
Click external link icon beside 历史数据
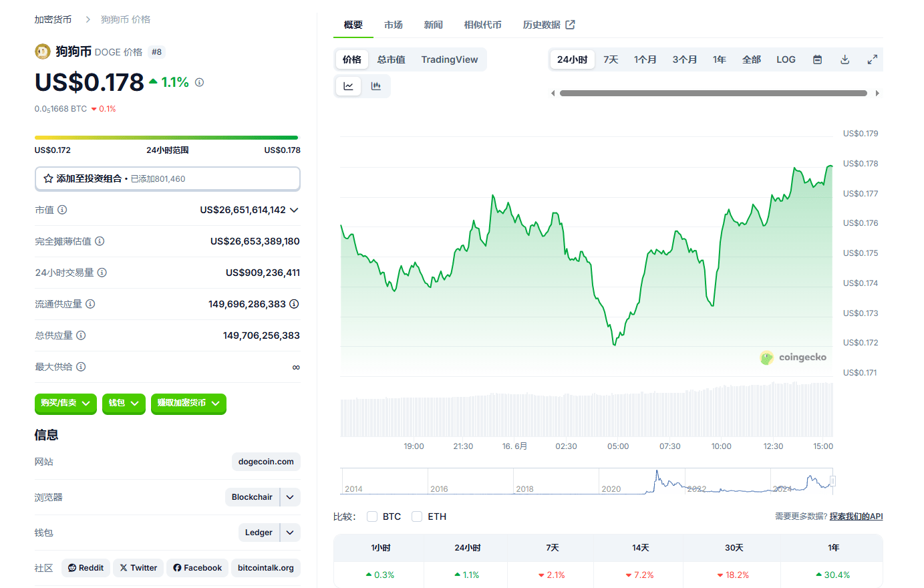click(570, 25)
